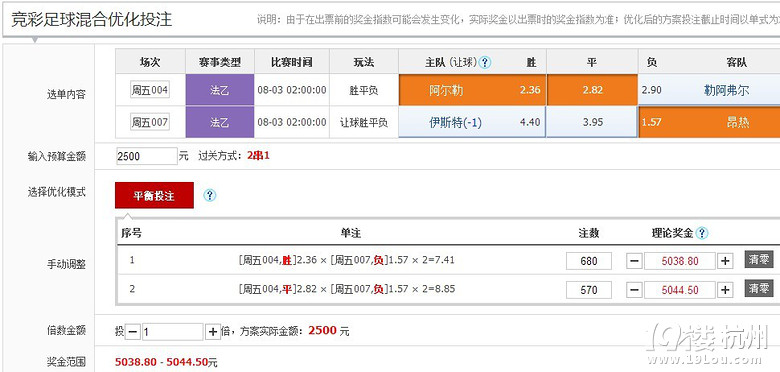The height and width of the screenshot is (372, 780).
Task: Click match number 周五004
Action: click(x=150, y=91)
